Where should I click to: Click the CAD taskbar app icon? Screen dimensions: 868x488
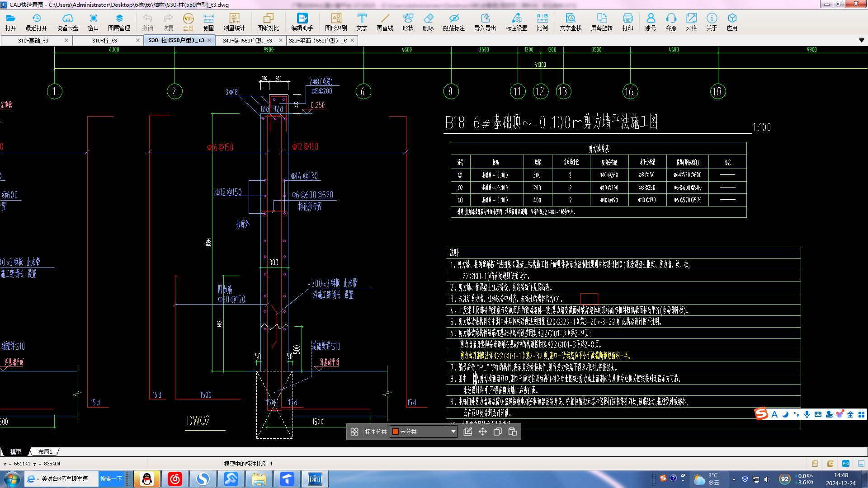[x=315, y=479]
